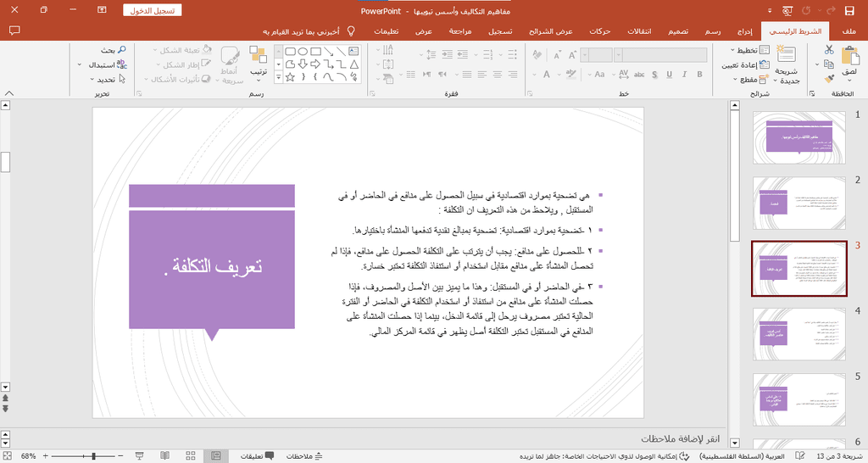Switch to Slide Sorter grid icon
This screenshot has width=868, height=463.
[x=191, y=456]
